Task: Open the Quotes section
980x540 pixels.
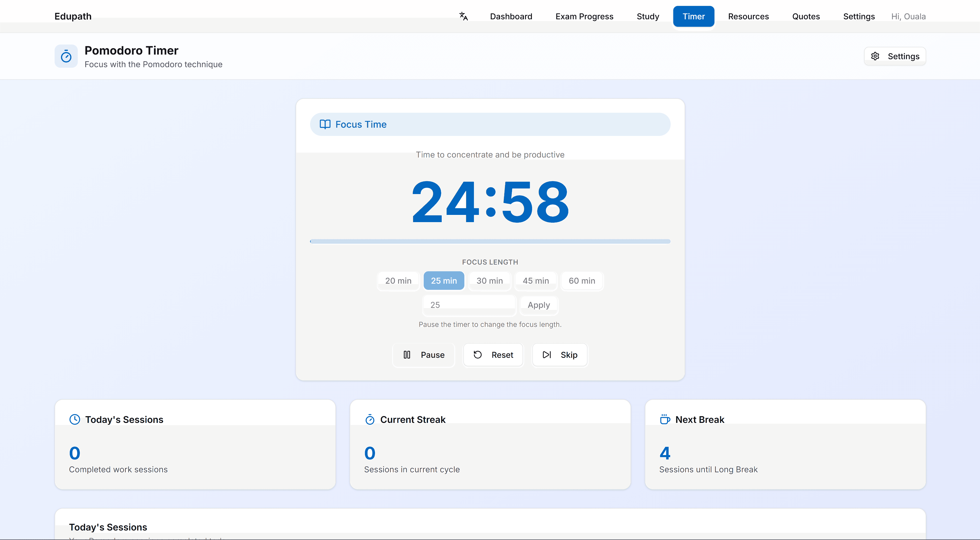Action: click(x=806, y=16)
